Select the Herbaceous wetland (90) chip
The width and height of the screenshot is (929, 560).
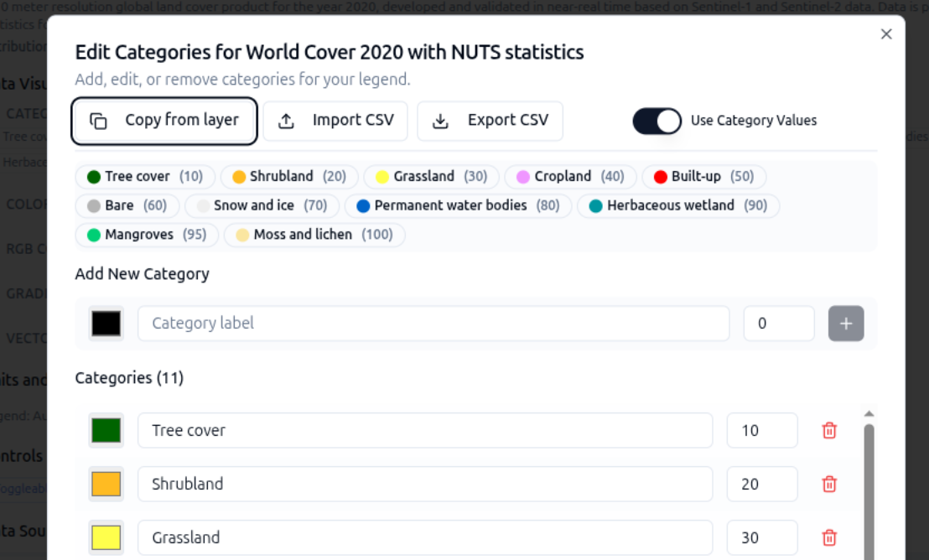pyautogui.click(x=678, y=205)
